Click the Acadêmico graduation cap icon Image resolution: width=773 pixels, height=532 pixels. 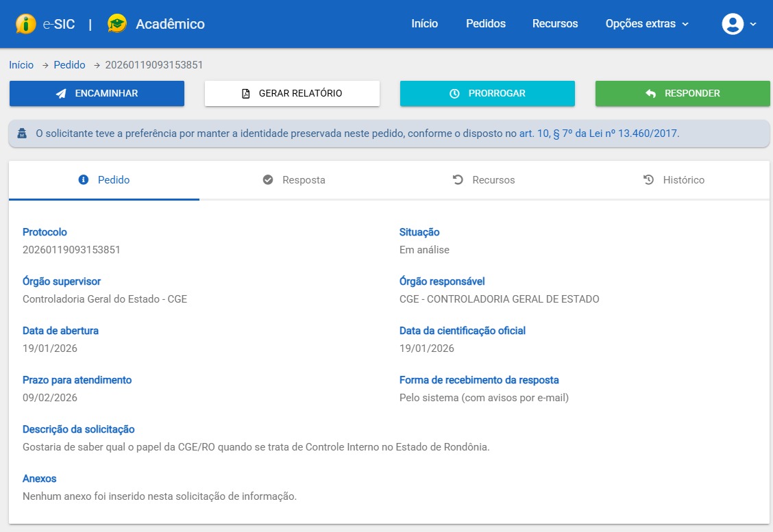117,24
